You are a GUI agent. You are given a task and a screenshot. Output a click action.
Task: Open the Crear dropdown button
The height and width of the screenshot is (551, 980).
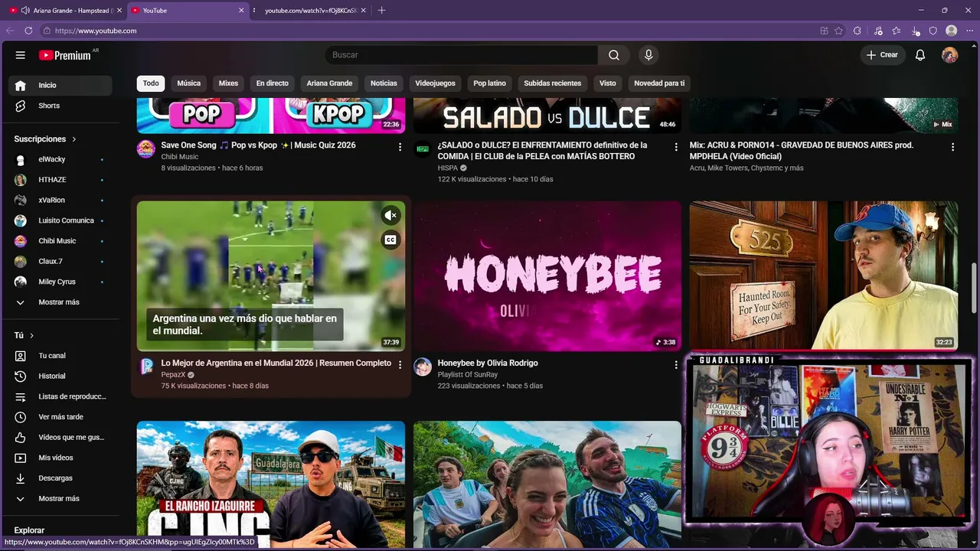pos(882,55)
